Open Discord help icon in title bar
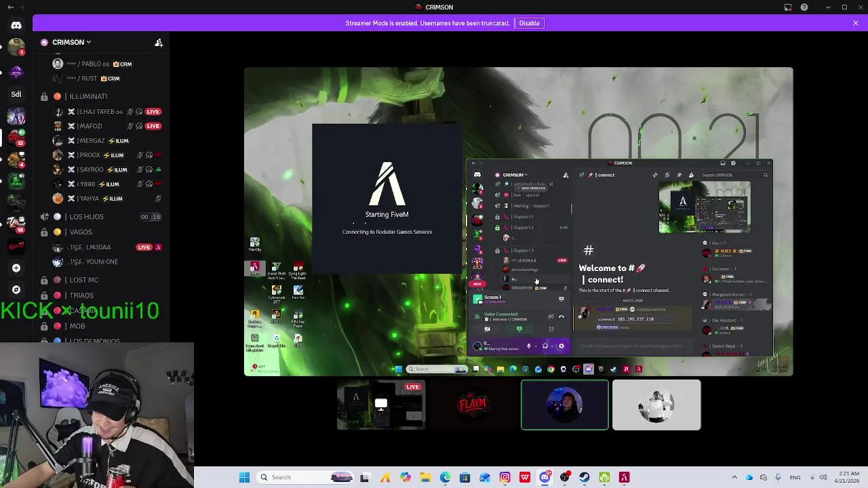The height and width of the screenshot is (488, 868). [804, 7]
